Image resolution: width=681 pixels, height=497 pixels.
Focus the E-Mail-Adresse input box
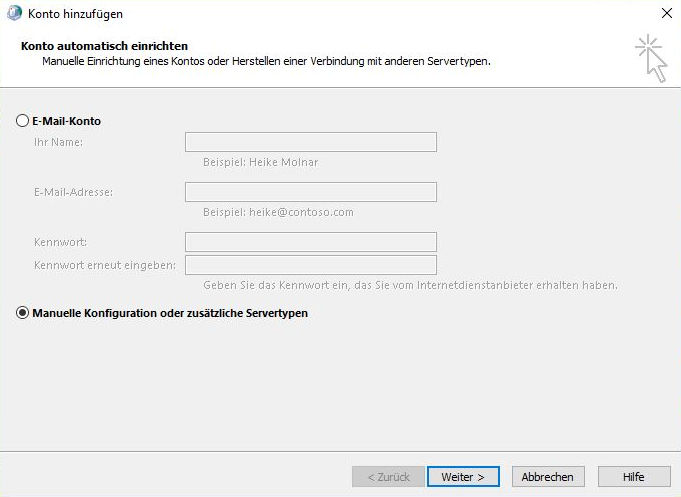click(x=310, y=192)
